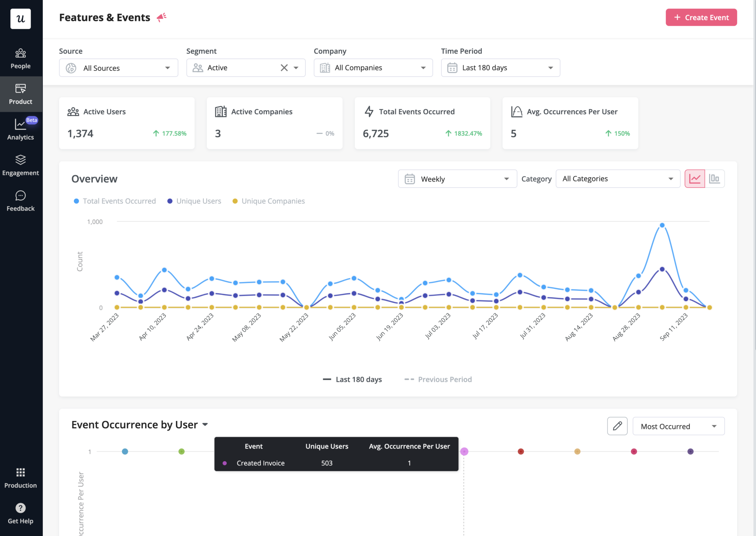Open the Weekly granularity dropdown
This screenshot has height=536, width=756.
[457, 179]
